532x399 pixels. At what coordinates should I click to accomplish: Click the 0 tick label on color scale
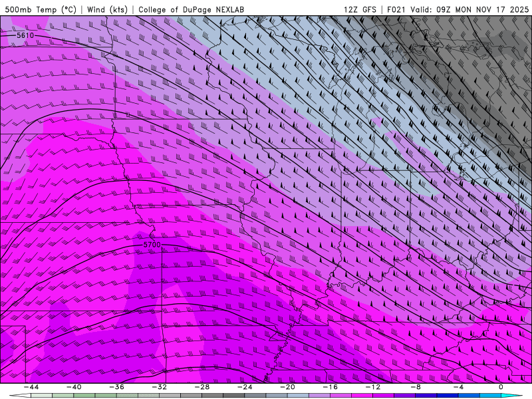501,387
